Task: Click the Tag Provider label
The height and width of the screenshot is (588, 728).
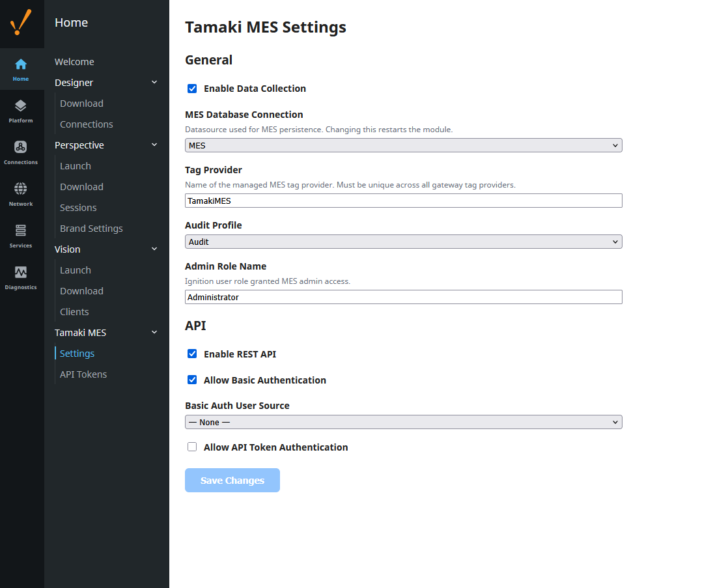Action: click(x=214, y=170)
